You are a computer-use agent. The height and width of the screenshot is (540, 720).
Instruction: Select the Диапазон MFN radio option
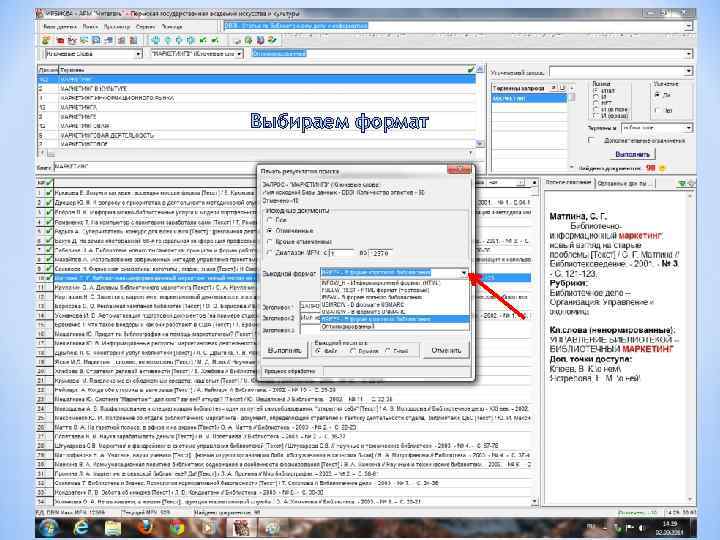pos(270,253)
